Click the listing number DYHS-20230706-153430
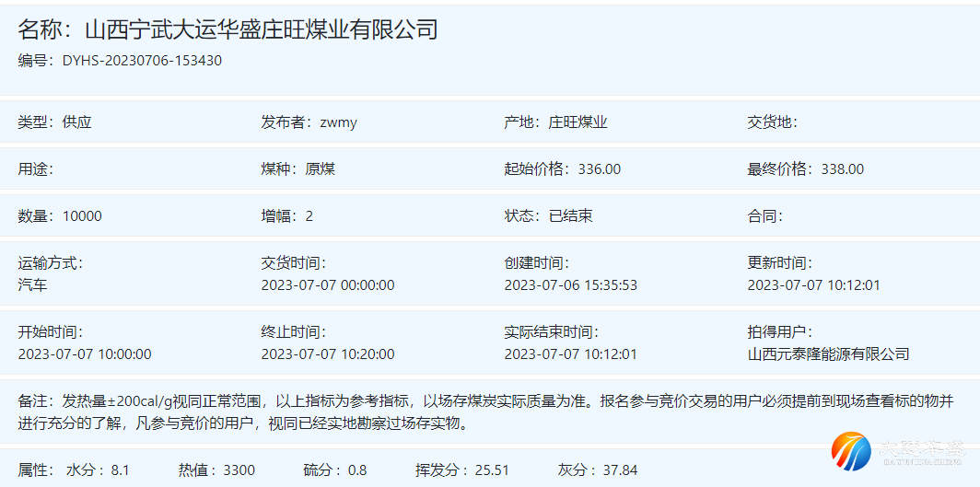 coord(142,61)
